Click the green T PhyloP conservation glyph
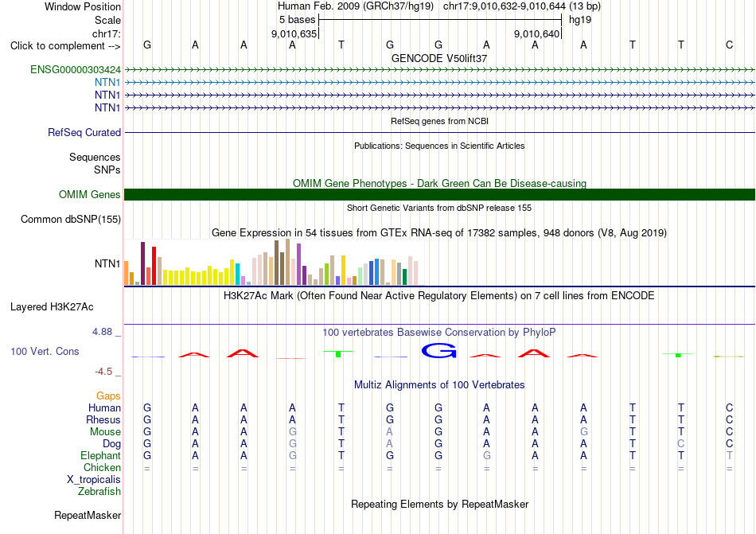The image size is (756, 534). (338, 354)
